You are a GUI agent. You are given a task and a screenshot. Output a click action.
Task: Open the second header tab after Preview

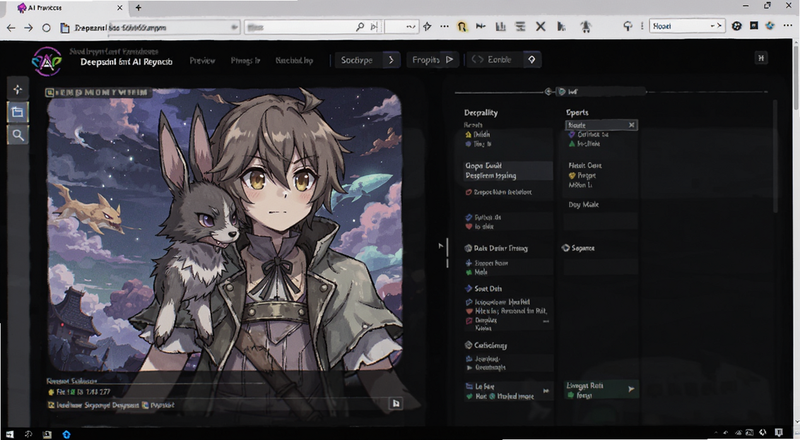coord(245,60)
